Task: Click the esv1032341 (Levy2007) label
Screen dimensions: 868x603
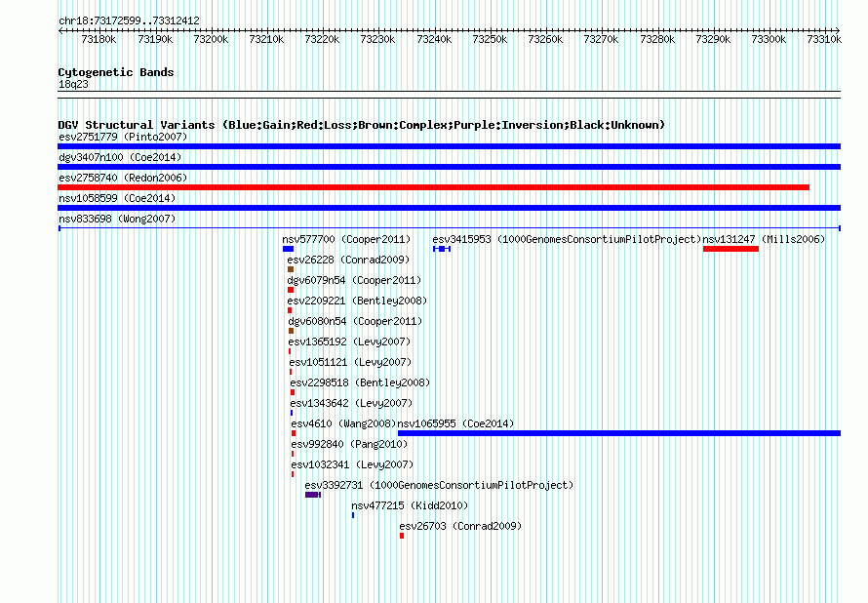Action: click(x=353, y=464)
